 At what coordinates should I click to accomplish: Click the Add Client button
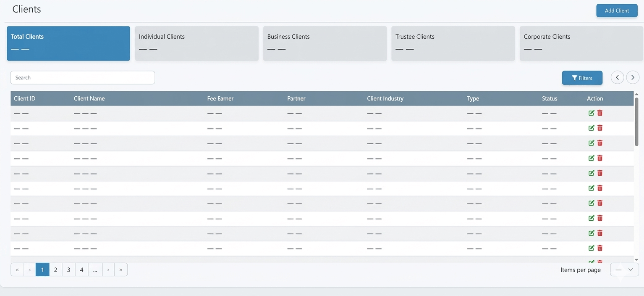coord(616,11)
